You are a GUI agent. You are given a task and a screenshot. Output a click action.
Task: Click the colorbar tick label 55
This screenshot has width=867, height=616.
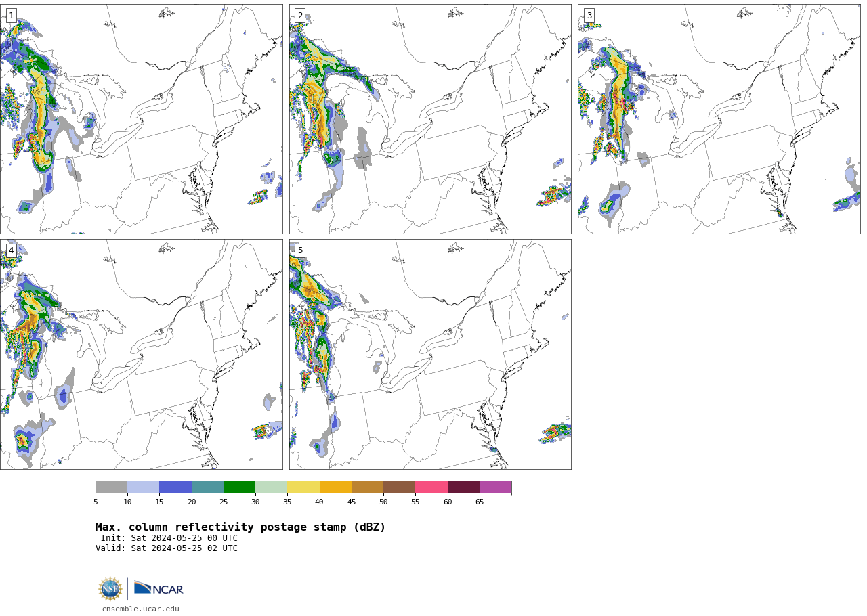(x=415, y=502)
